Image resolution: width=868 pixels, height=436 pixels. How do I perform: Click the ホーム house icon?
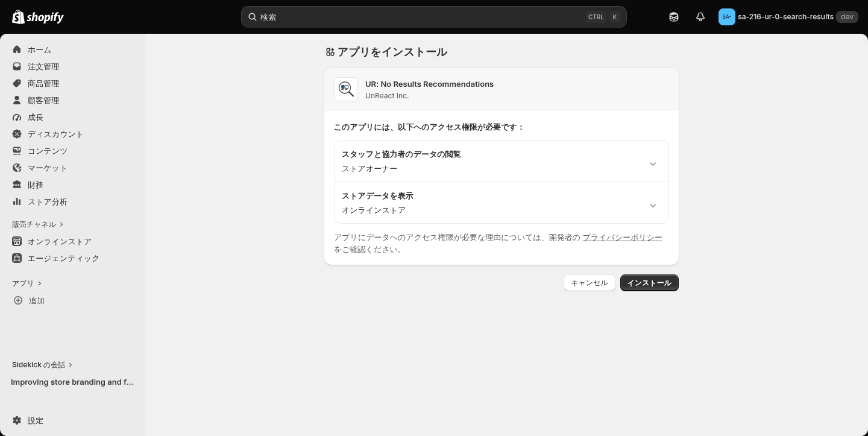pos(17,49)
